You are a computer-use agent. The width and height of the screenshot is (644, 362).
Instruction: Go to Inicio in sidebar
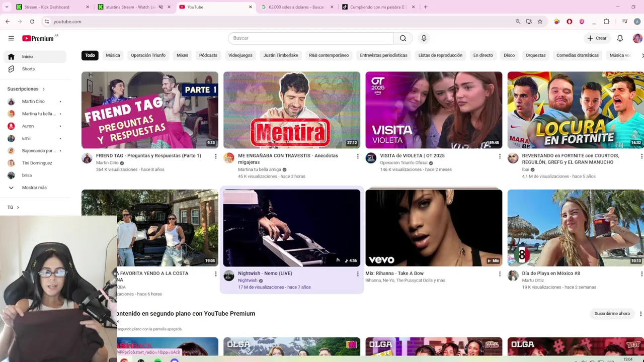coord(34,57)
